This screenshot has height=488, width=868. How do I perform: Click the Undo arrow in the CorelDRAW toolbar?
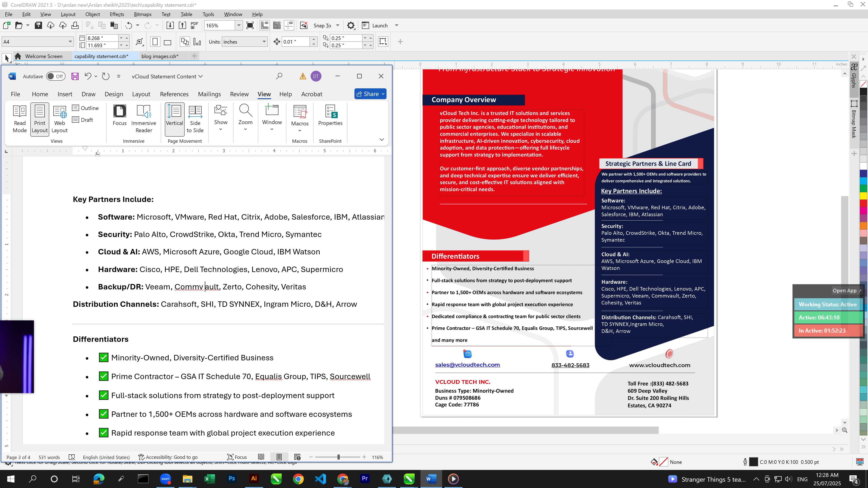[128, 25]
